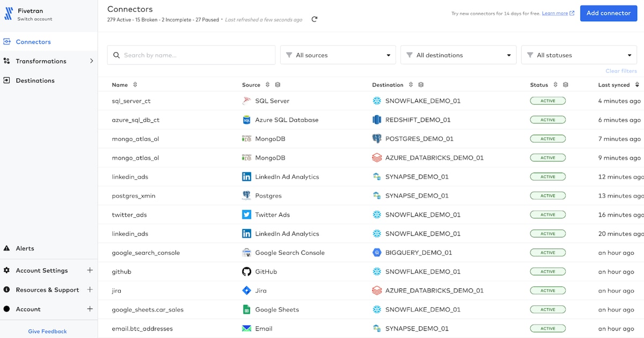Expand the Account section plus icon
Image resolution: width=644 pixels, height=338 pixels.
90,309
